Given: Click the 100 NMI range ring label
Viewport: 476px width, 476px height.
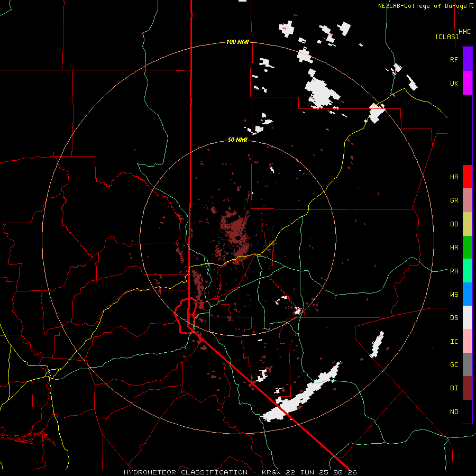Looking at the screenshot, I should (237, 42).
